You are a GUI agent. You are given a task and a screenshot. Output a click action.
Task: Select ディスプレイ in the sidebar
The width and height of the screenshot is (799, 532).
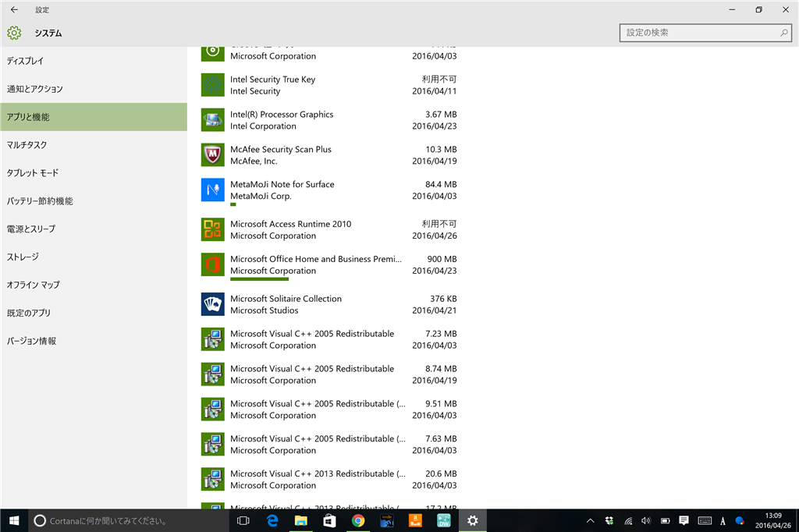point(94,61)
